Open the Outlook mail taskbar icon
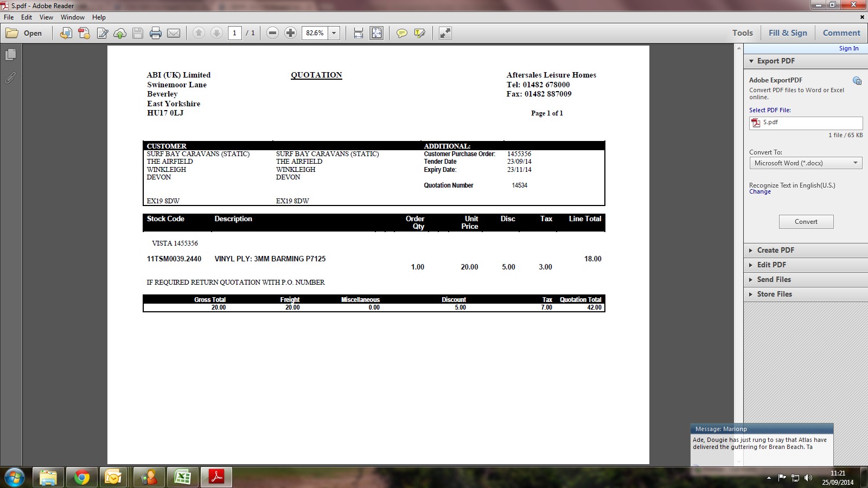This screenshot has height=488, width=868. click(x=114, y=477)
